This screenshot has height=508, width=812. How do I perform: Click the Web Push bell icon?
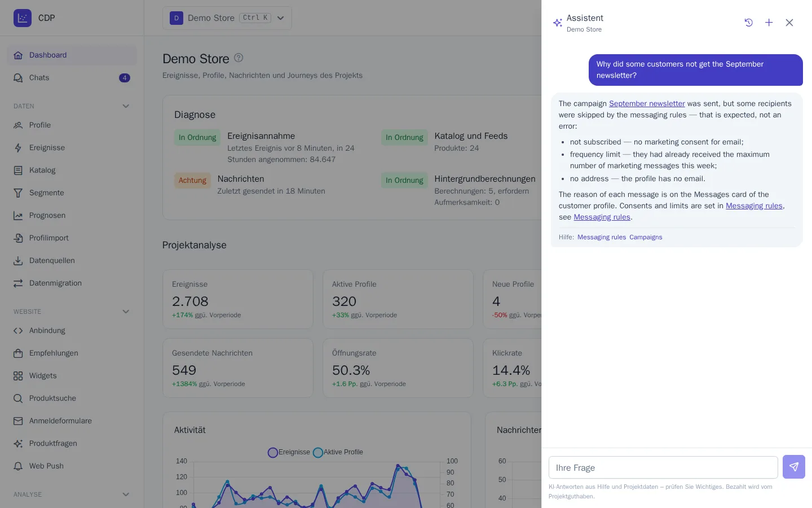pos(18,466)
